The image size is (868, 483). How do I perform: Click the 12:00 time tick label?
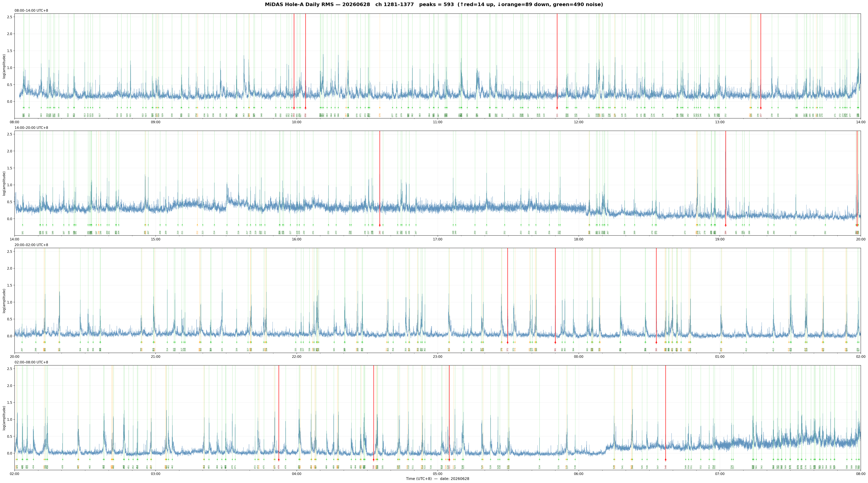tap(579, 122)
